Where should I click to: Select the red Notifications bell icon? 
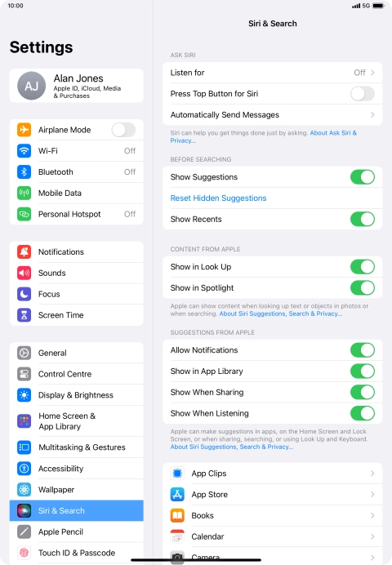click(24, 251)
